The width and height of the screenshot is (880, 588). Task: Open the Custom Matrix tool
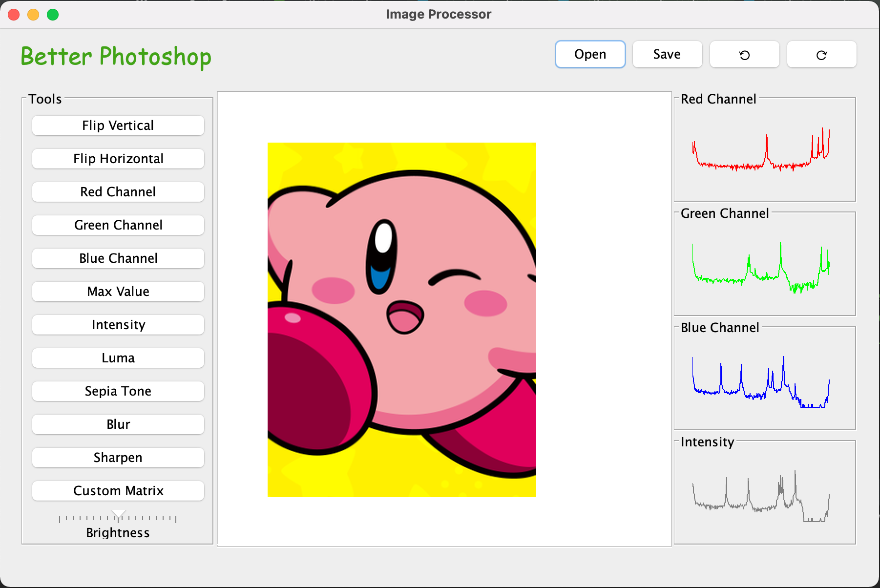pyautogui.click(x=118, y=491)
